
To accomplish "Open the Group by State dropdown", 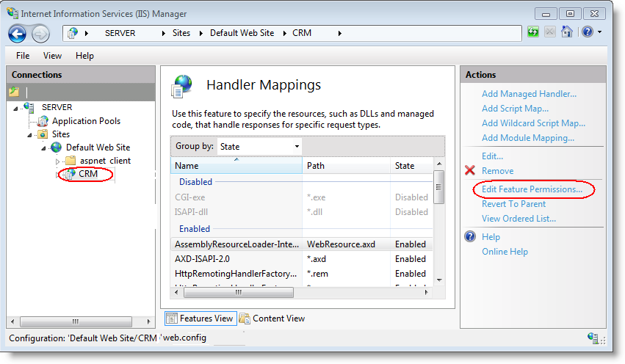I will click(x=259, y=146).
